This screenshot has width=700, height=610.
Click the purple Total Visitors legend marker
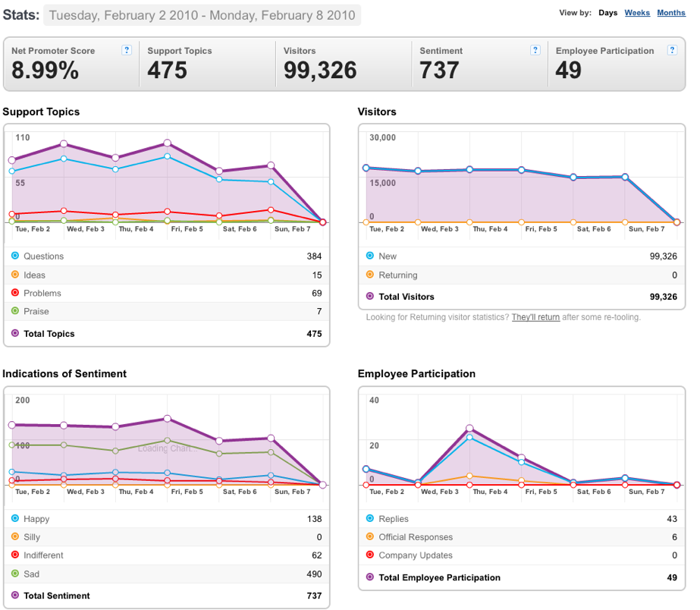coord(369,296)
